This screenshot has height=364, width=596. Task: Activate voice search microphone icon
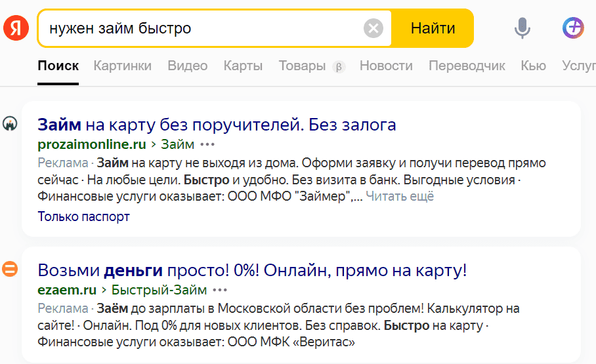point(522,28)
